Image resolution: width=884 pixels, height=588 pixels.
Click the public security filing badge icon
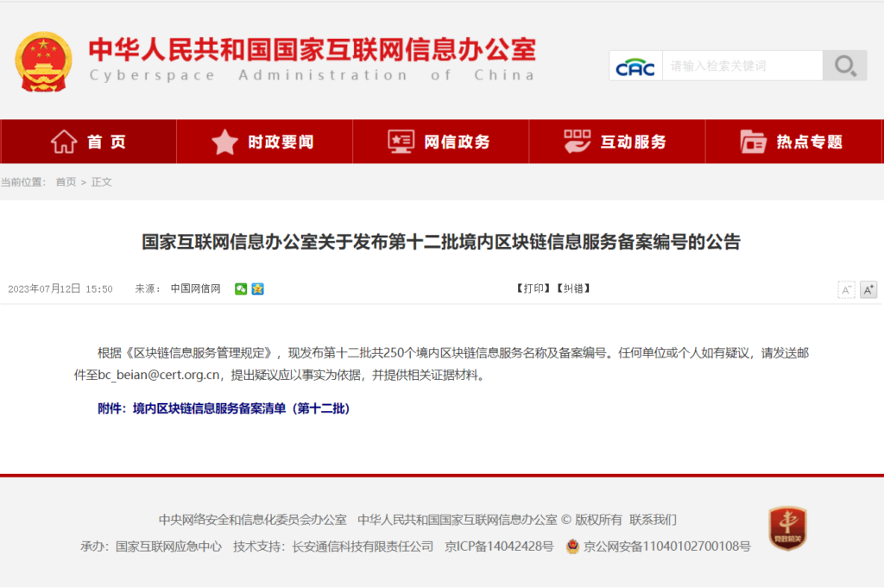pyautogui.click(x=573, y=547)
